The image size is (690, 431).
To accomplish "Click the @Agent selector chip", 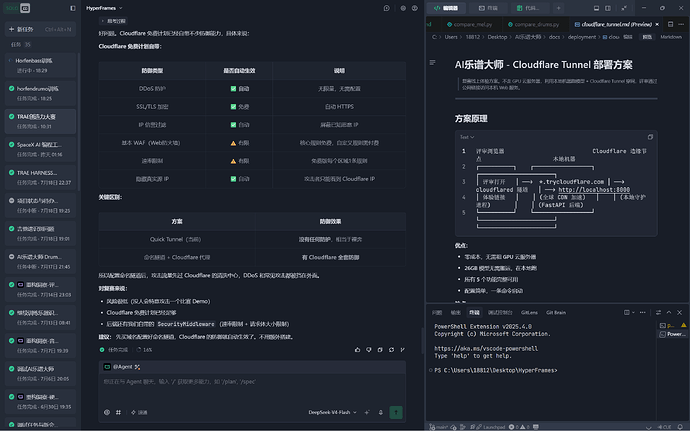I will coord(122,367).
